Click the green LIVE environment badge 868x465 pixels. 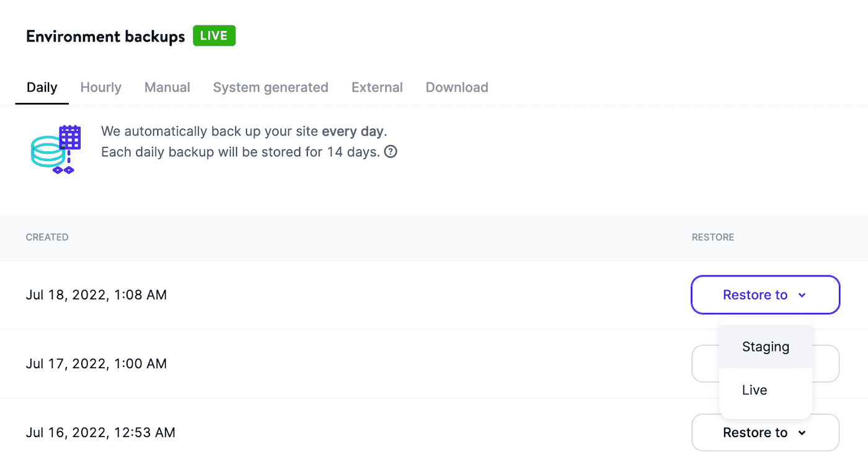(214, 36)
